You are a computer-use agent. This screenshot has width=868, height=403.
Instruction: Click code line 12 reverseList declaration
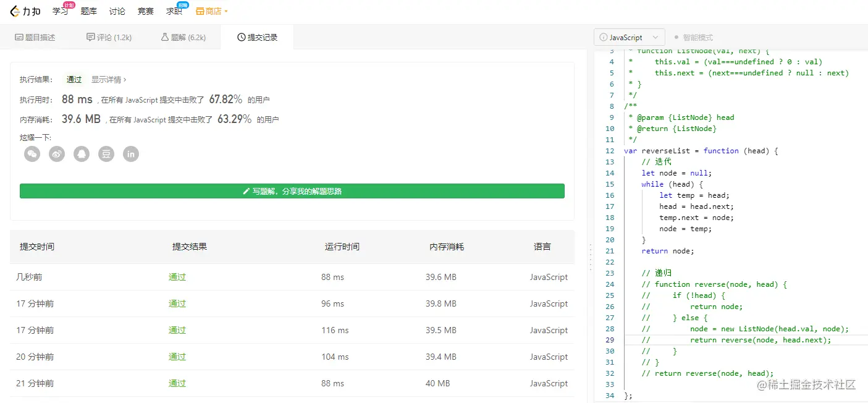701,151
